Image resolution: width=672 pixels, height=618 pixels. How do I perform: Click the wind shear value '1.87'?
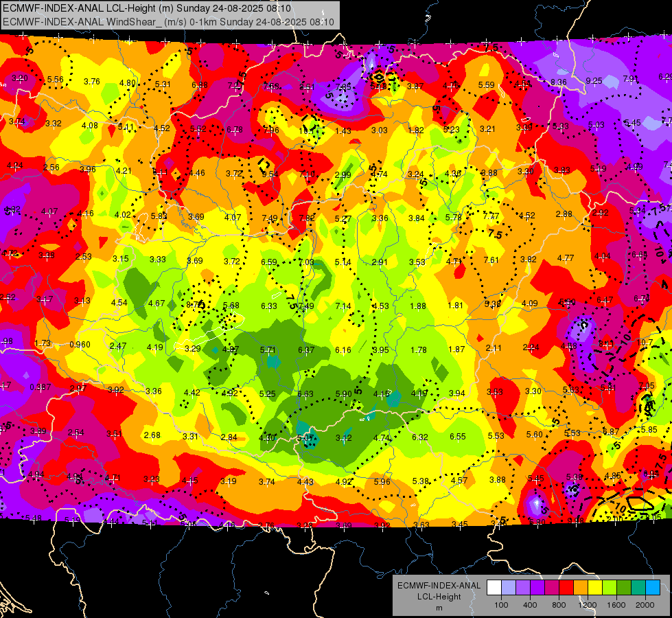click(456, 349)
